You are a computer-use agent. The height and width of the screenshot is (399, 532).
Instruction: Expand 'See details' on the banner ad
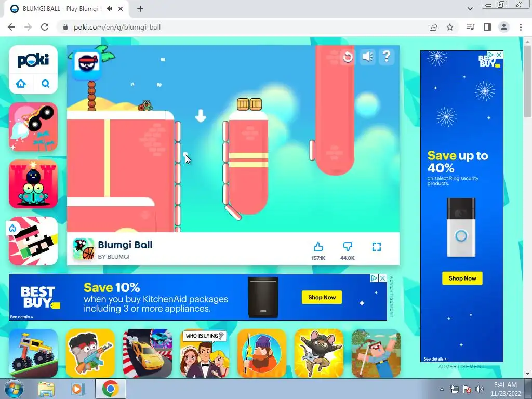click(x=21, y=317)
